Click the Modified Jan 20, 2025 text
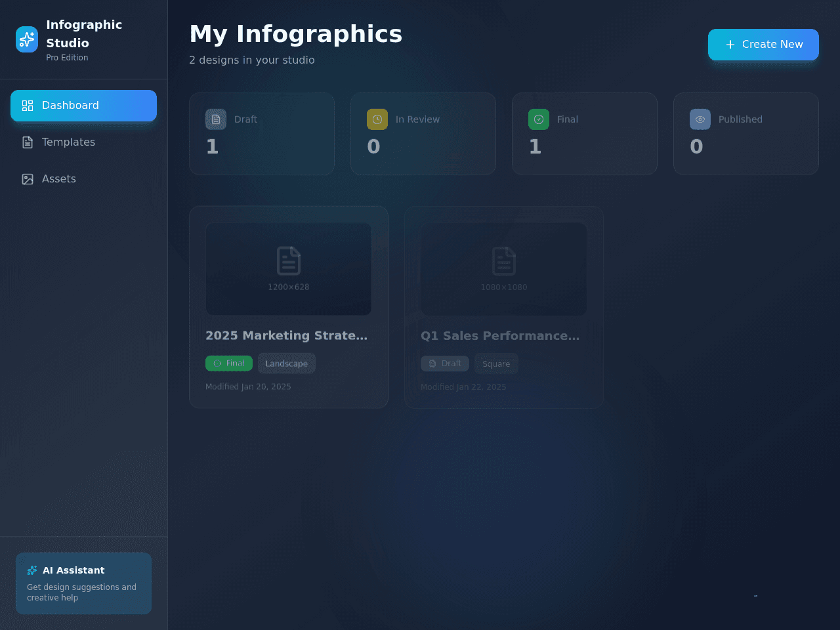This screenshot has width=840, height=630. [248, 387]
